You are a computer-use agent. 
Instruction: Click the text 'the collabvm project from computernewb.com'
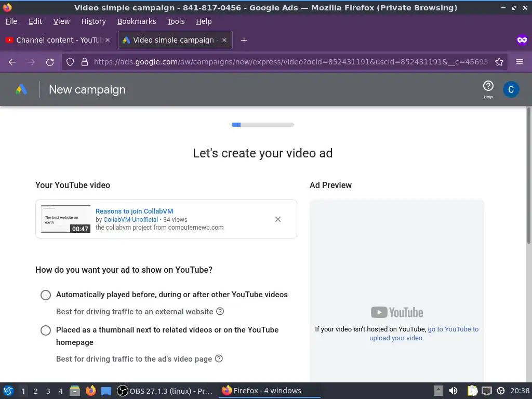point(159,228)
